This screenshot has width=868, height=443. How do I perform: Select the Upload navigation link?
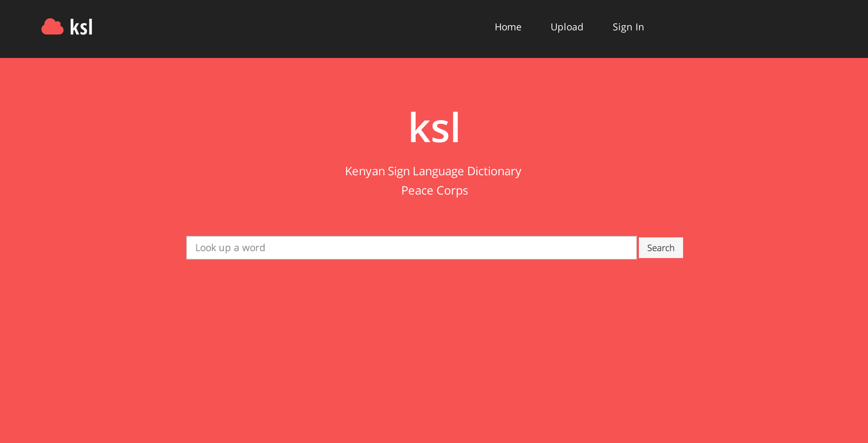[x=567, y=27]
